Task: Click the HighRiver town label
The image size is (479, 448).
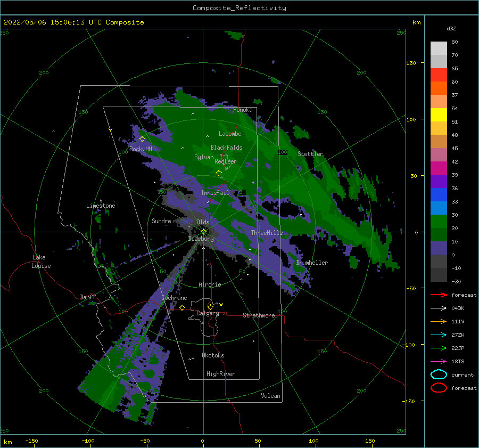Action: [x=220, y=374]
